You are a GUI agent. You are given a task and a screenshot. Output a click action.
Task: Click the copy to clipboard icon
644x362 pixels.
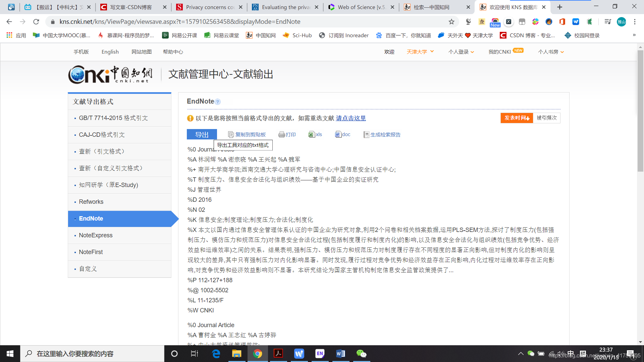(231, 135)
